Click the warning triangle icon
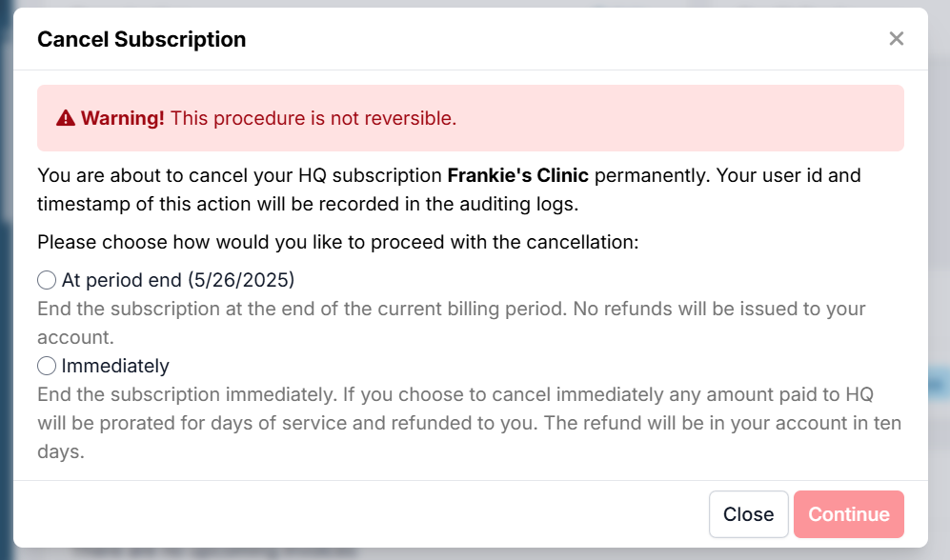The height and width of the screenshot is (560, 950). coord(65,118)
